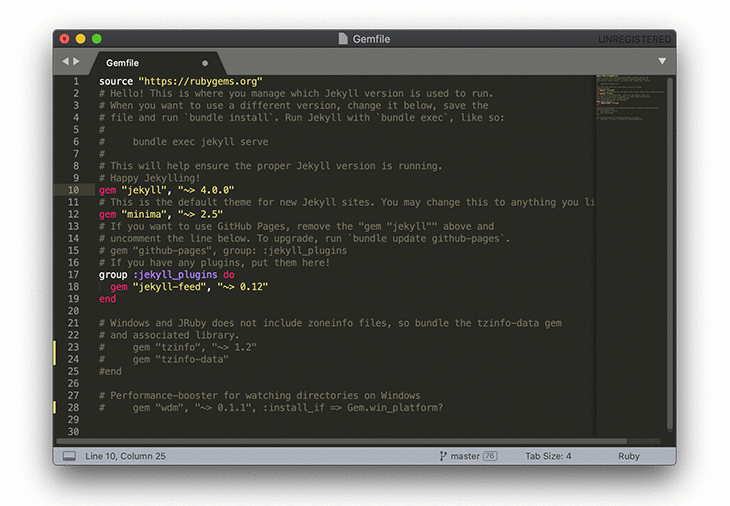Click the yellow modified marker beside line 28
This screenshot has height=506, width=730.
pos(55,408)
